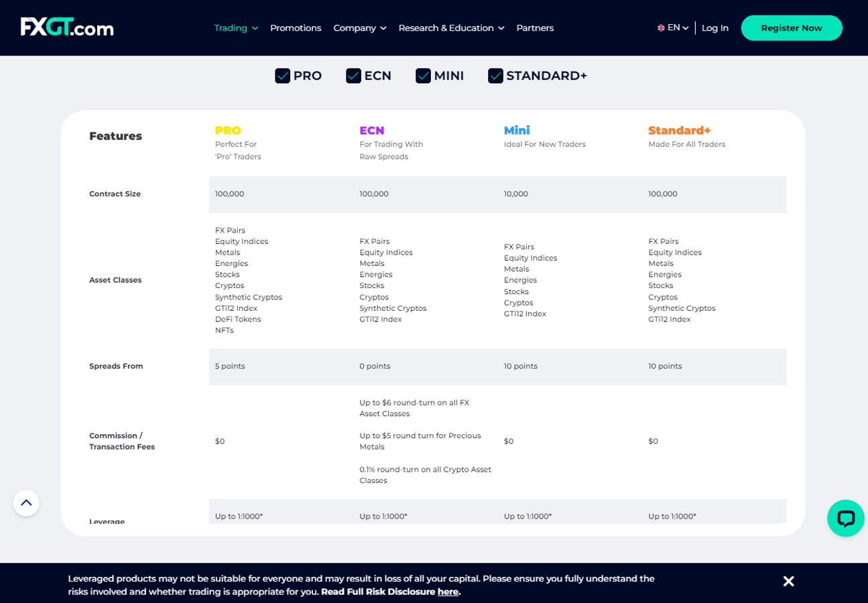868x603 pixels.
Task: Open the live chat bubble icon
Action: pos(845,518)
